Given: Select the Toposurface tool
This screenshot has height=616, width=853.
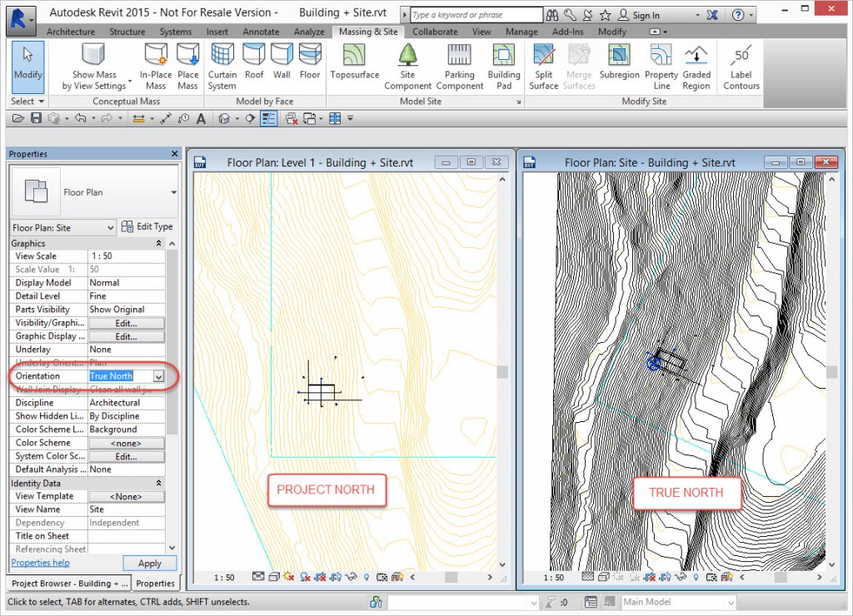Looking at the screenshot, I should tap(356, 67).
